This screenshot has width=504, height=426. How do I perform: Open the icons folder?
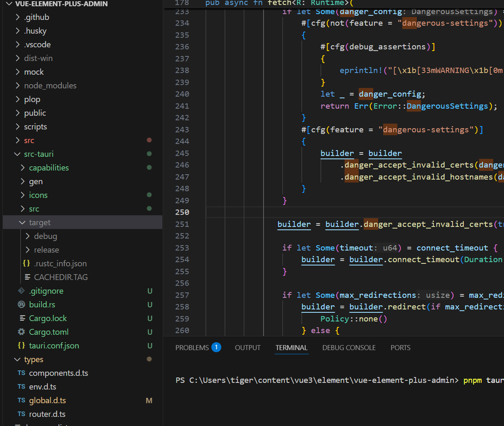38,195
